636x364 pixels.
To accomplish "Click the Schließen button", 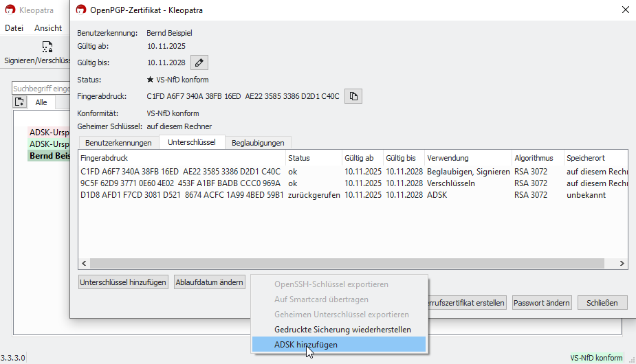I will (x=602, y=303).
